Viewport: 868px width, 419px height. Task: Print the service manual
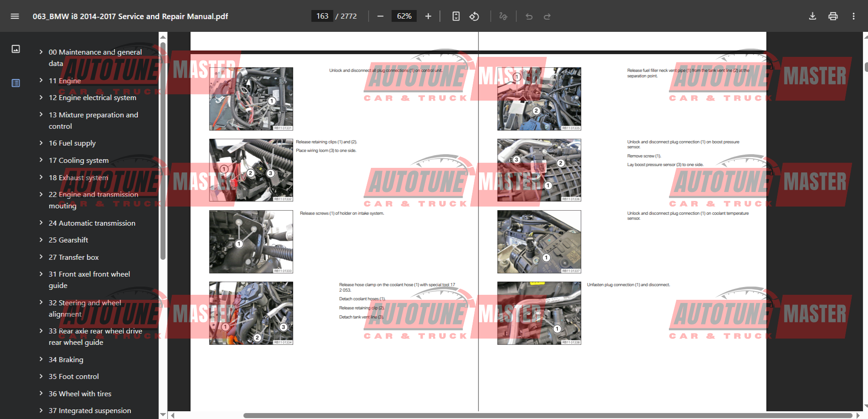(x=833, y=16)
